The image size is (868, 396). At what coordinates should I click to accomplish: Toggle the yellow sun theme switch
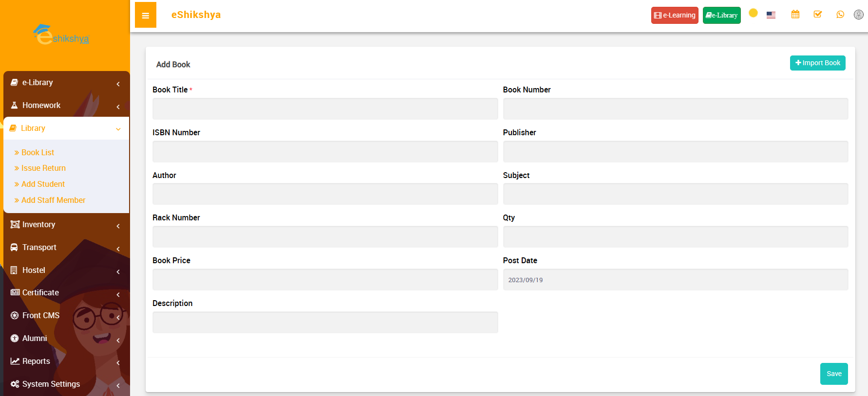coord(753,13)
